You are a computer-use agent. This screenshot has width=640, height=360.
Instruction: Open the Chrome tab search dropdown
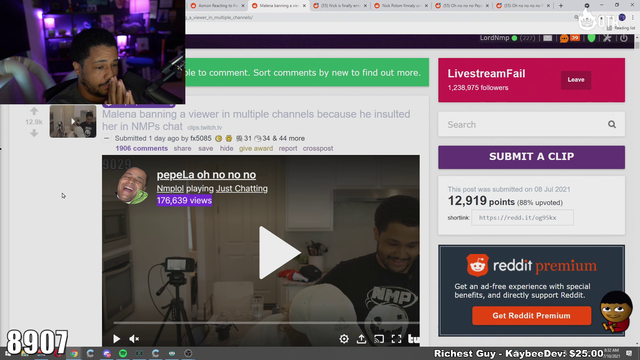coord(587,6)
